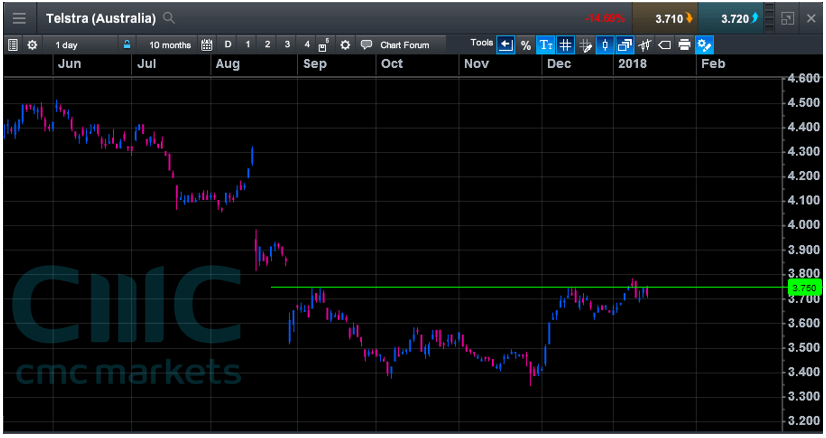Image resolution: width=826 pixels, height=438 pixels.
Task: Print the chart
Action: [684, 45]
